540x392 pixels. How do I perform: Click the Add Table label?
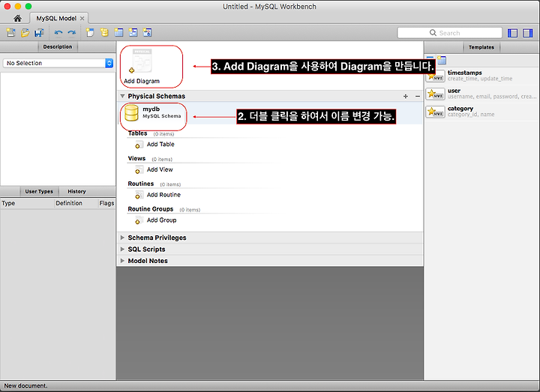click(x=160, y=144)
